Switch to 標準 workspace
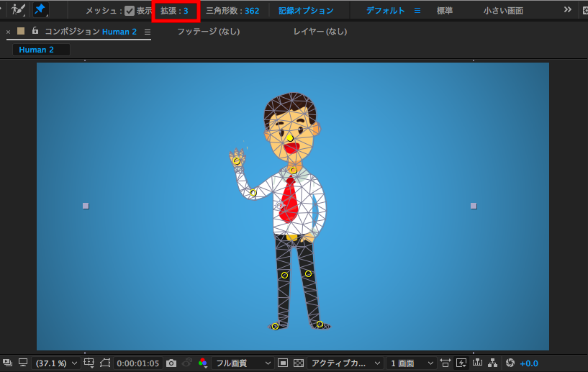The image size is (588, 372). (444, 11)
